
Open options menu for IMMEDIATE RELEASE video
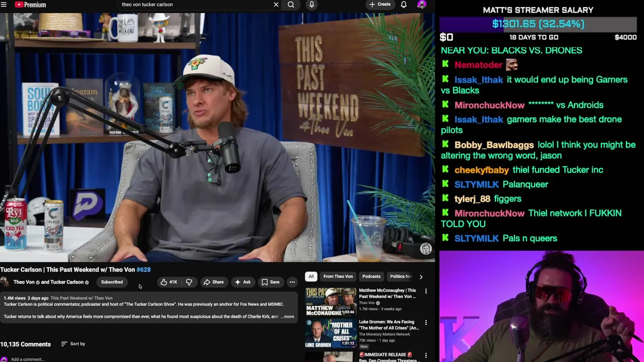coord(426,354)
